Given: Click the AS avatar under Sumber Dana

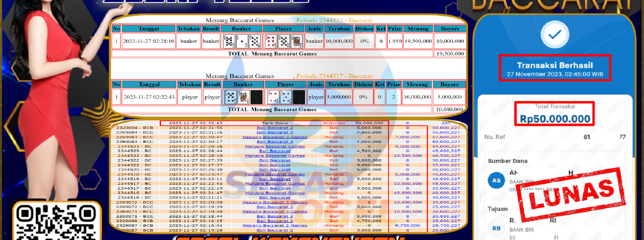Looking at the screenshot, I should tap(496, 180).
